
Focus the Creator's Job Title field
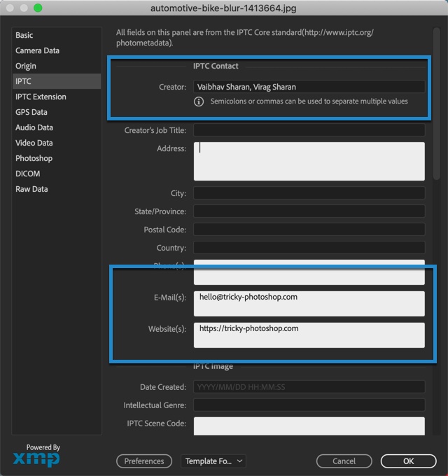309,130
